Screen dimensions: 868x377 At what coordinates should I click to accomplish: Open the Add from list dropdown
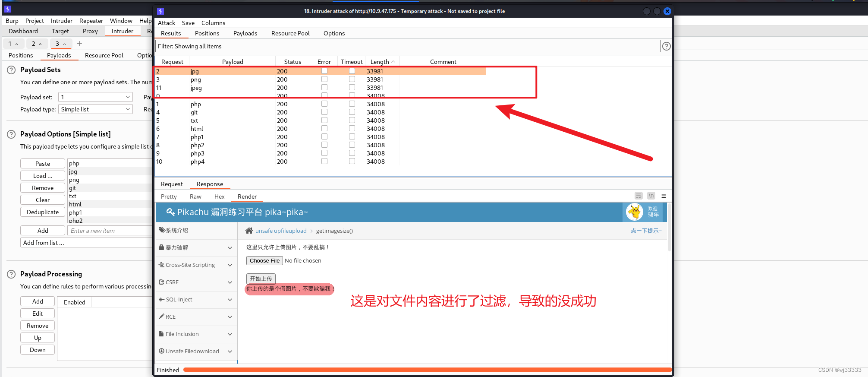[86, 243]
